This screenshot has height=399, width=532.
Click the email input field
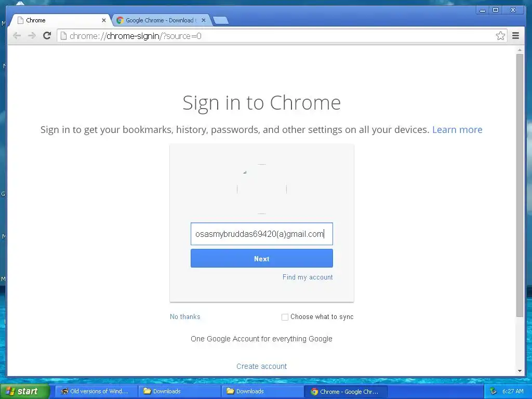point(262,234)
